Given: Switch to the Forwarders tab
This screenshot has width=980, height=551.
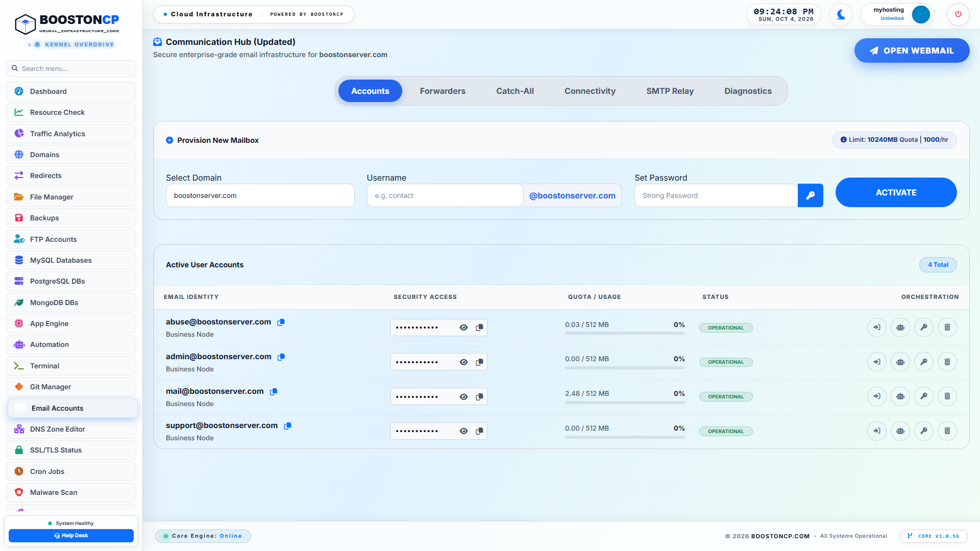Looking at the screenshot, I should (443, 91).
